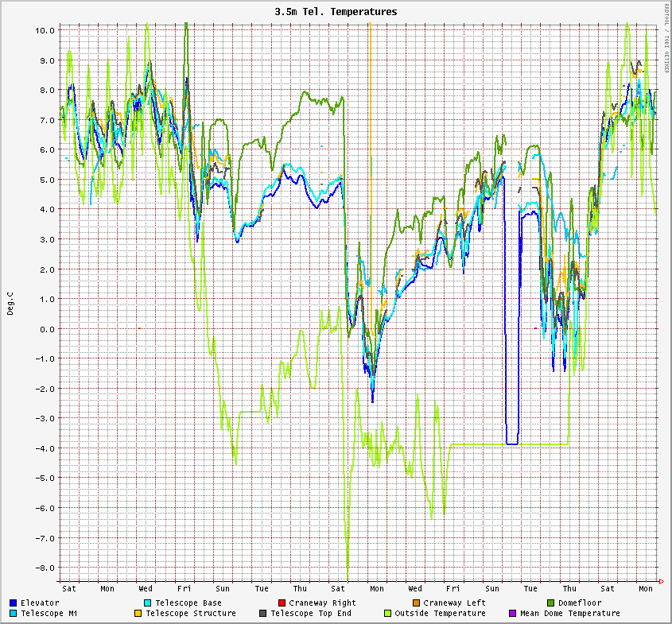Click the 'Deg.C' y-axis label
The height and width of the screenshot is (624, 672).
10,303
